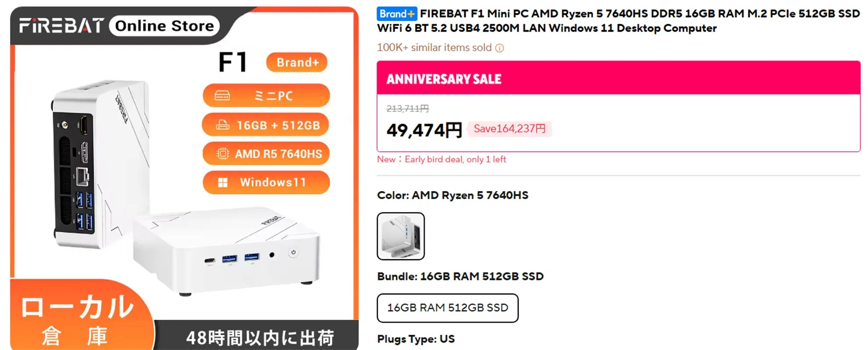Click the 49,474円 sale price
The image size is (868, 350).
[x=424, y=130]
